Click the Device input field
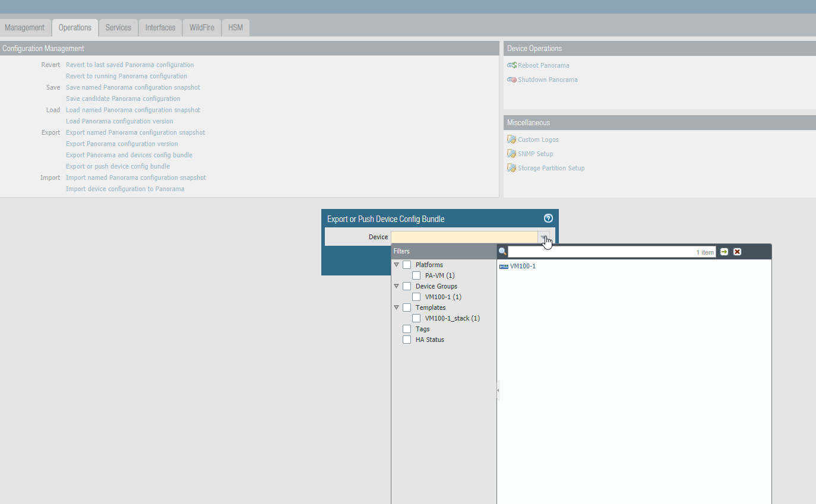The height and width of the screenshot is (504, 816). tap(464, 237)
